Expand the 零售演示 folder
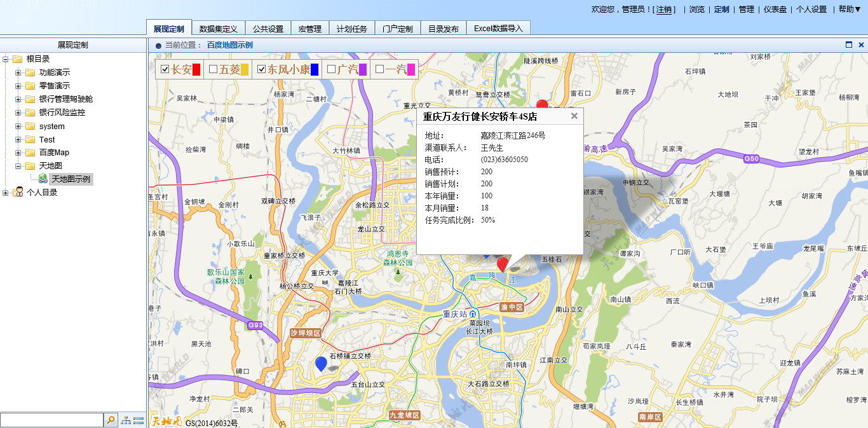868x428 pixels. coord(18,86)
